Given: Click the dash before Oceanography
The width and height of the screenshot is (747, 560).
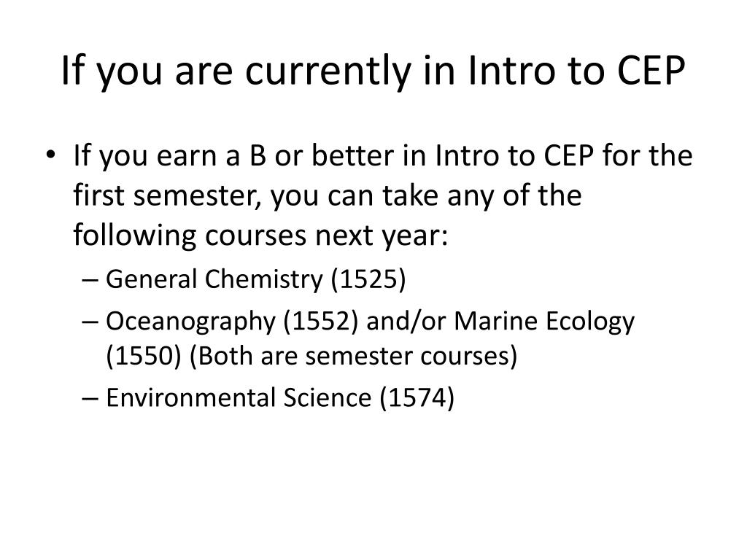Looking at the screenshot, I should (x=95, y=322).
